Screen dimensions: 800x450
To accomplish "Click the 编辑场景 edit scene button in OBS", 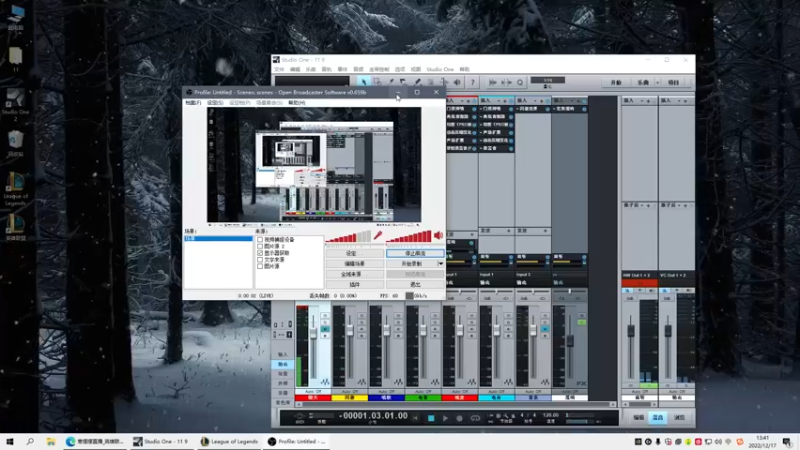I will coord(355,264).
